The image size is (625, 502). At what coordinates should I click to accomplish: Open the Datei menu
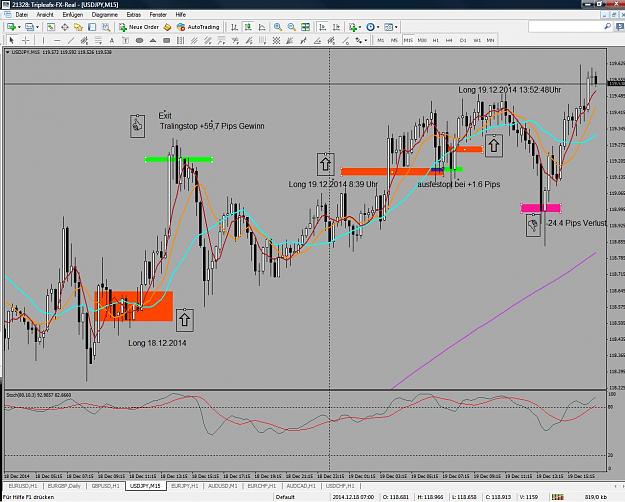tap(22, 15)
